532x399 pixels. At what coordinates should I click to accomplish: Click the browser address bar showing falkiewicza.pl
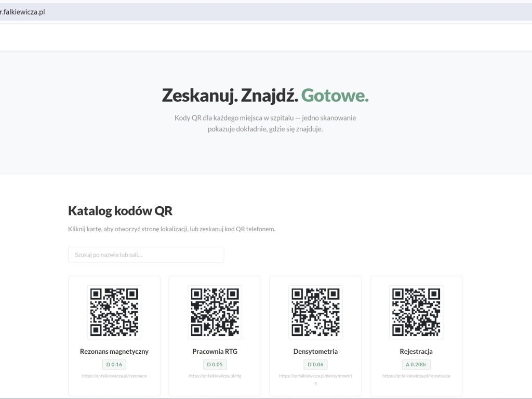pos(266,12)
